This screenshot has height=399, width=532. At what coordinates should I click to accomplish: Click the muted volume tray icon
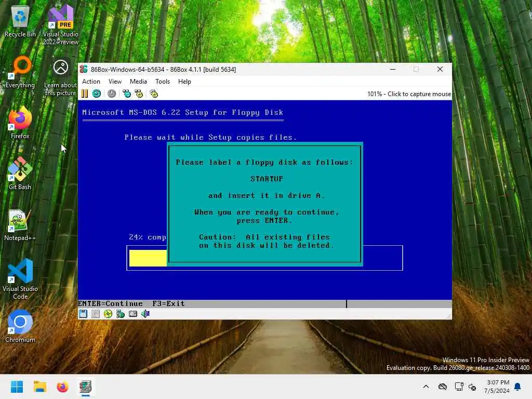(x=472, y=387)
